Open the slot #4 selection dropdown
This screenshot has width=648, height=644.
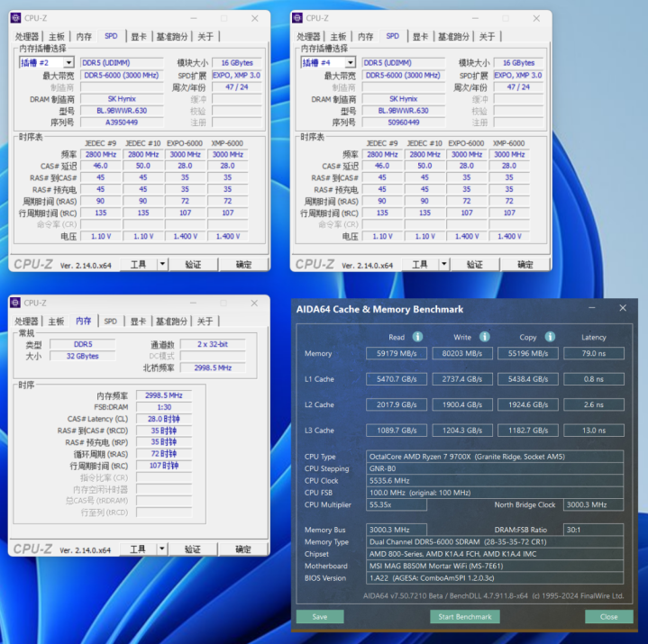click(351, 63)
